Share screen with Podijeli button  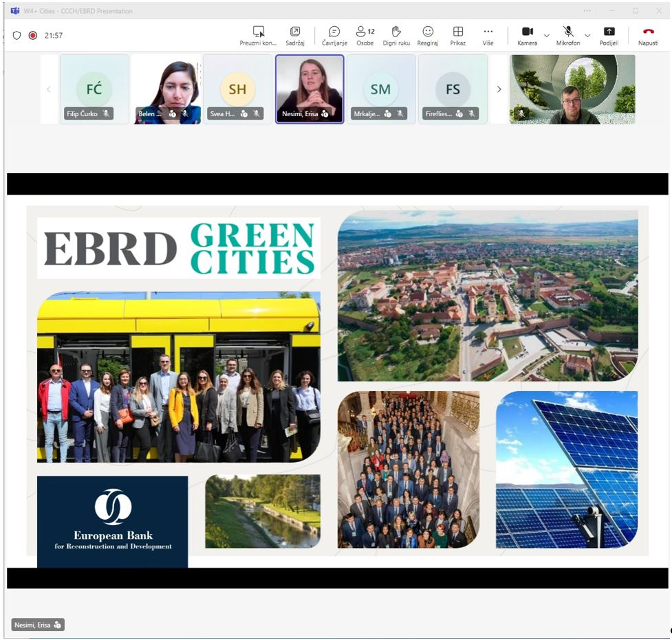click(x=609, y=32)
